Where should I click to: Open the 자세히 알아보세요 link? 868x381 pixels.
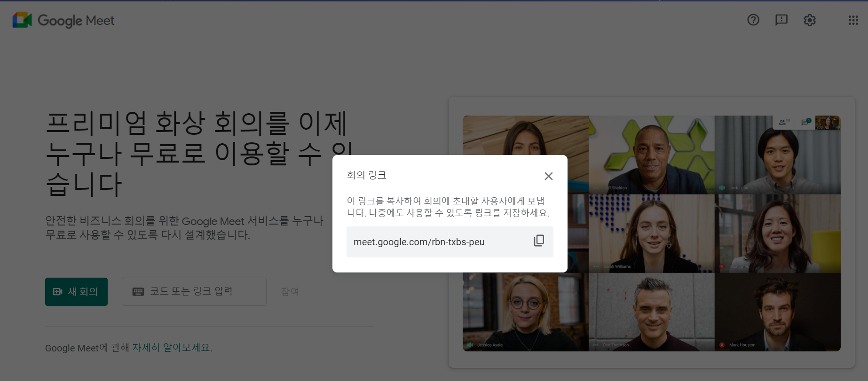click(x=171, y=348)
